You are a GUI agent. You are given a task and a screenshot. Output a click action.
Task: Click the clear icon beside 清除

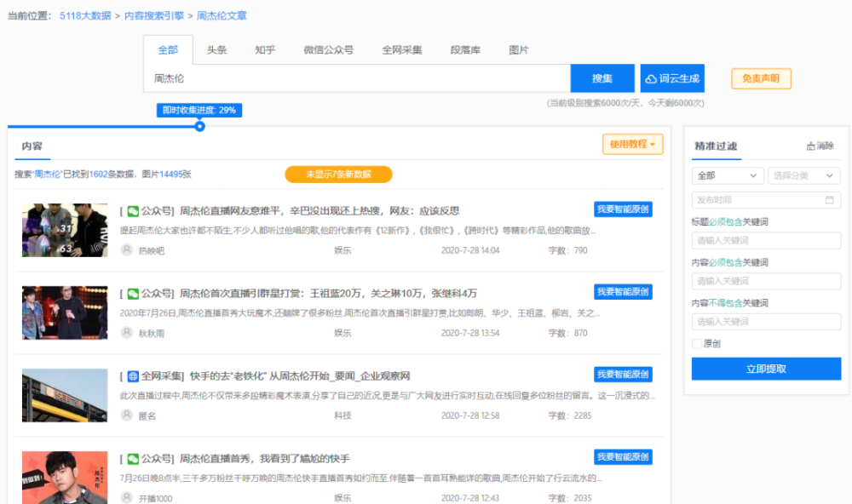(811, 146)
